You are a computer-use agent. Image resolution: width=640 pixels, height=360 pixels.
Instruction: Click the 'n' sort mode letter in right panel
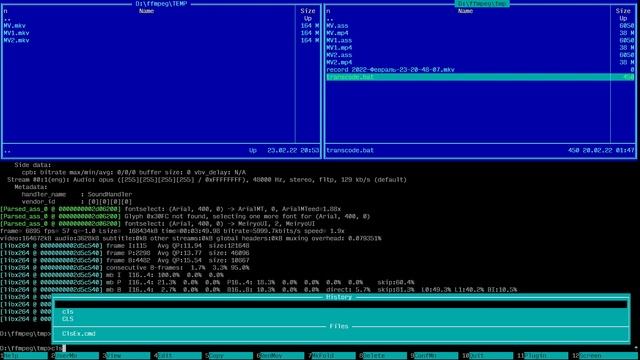(x=328, y=11)
